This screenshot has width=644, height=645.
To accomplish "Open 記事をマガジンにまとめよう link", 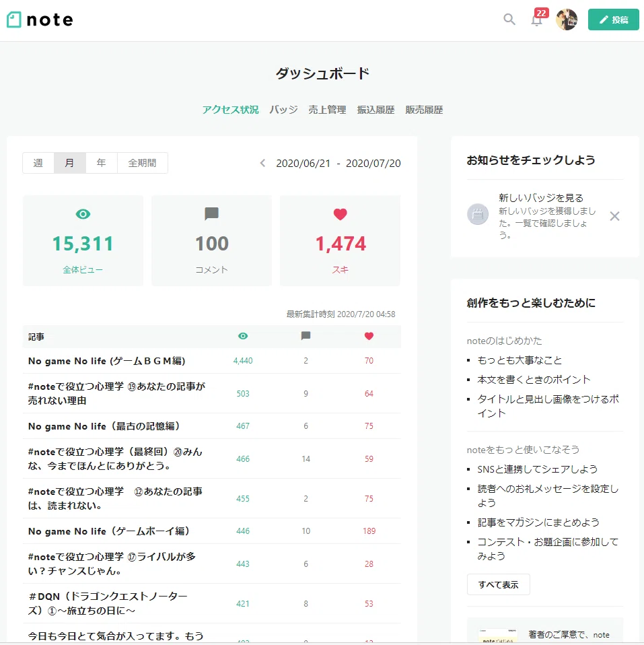I will click(x=538, y=522).
